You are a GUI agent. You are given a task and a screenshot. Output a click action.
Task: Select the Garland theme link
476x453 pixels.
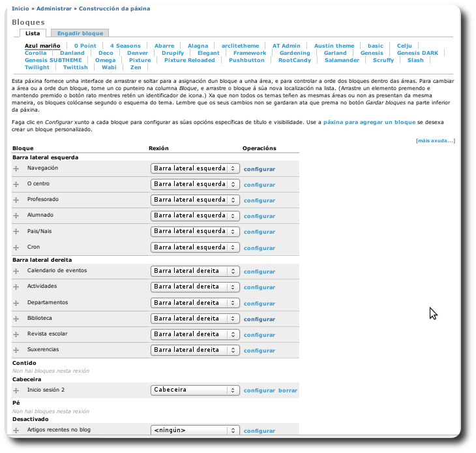coord(335,53)
